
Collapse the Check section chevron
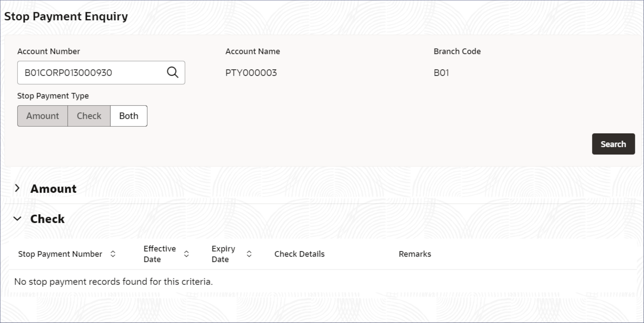point(17,219)
